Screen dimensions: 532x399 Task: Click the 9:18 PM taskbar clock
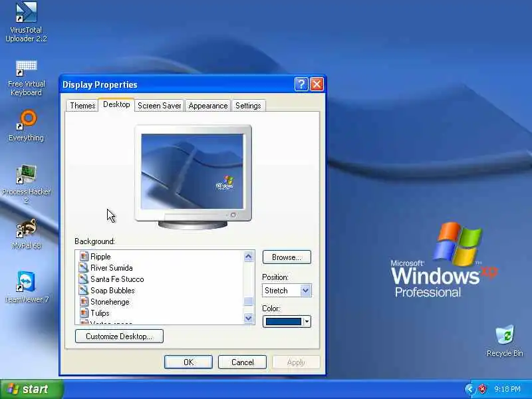tap(507, 389)
